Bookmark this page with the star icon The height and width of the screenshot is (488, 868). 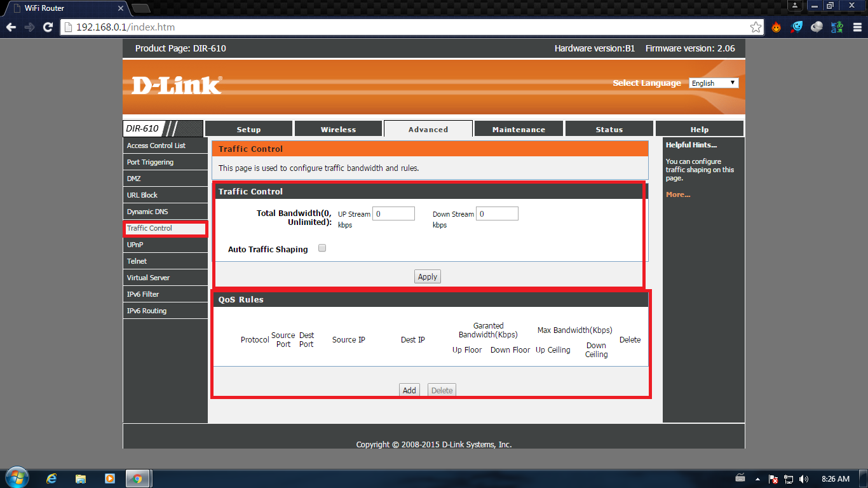[x=756, y=27]
